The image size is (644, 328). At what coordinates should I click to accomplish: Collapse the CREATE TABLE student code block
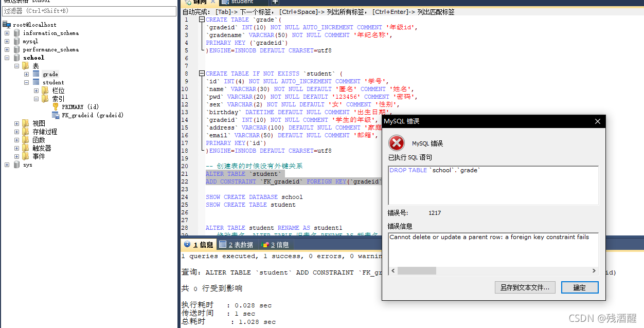point(202,74)
